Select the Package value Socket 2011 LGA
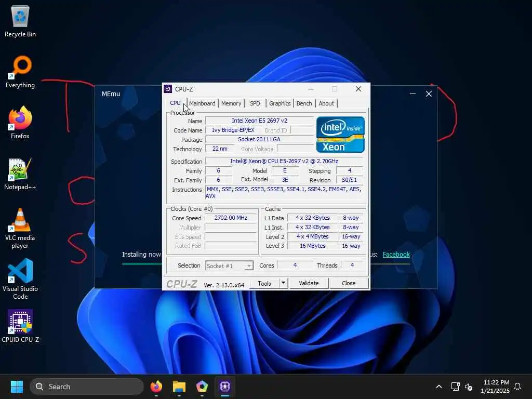The width and height of the screenshot is (532, 399). [259, 139]
